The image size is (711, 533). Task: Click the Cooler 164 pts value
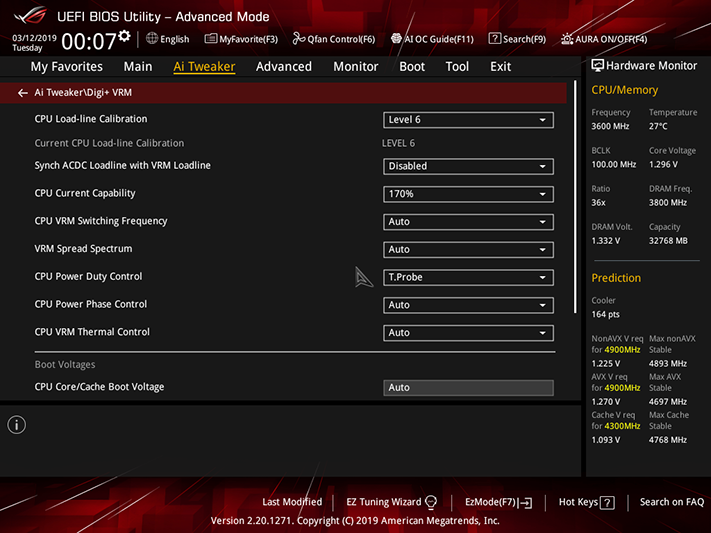click(605, 314)
